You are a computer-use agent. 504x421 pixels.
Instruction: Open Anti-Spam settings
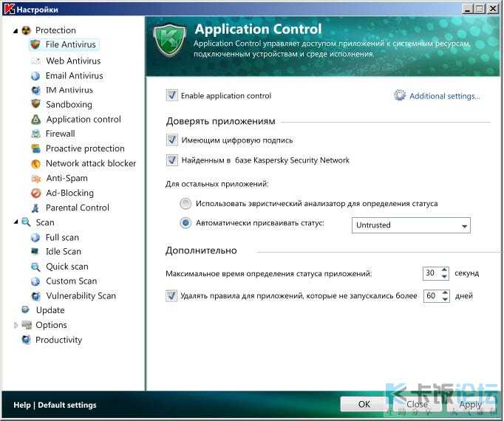67,178
